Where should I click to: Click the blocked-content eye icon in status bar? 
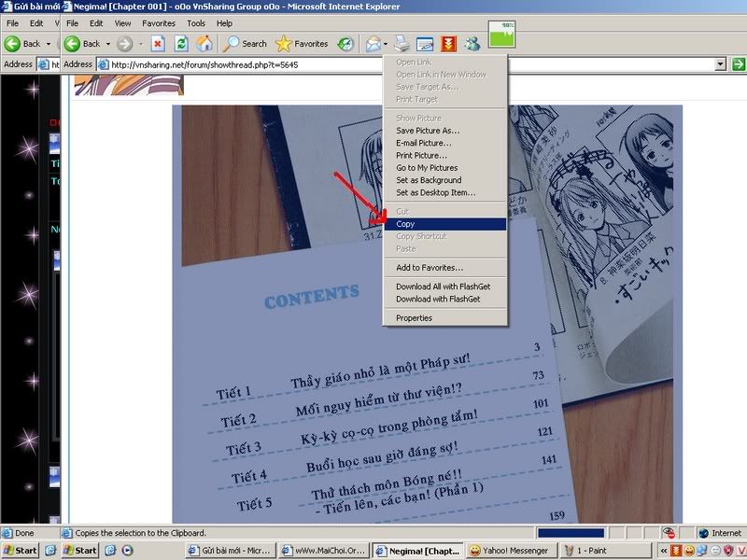[669, 533]
